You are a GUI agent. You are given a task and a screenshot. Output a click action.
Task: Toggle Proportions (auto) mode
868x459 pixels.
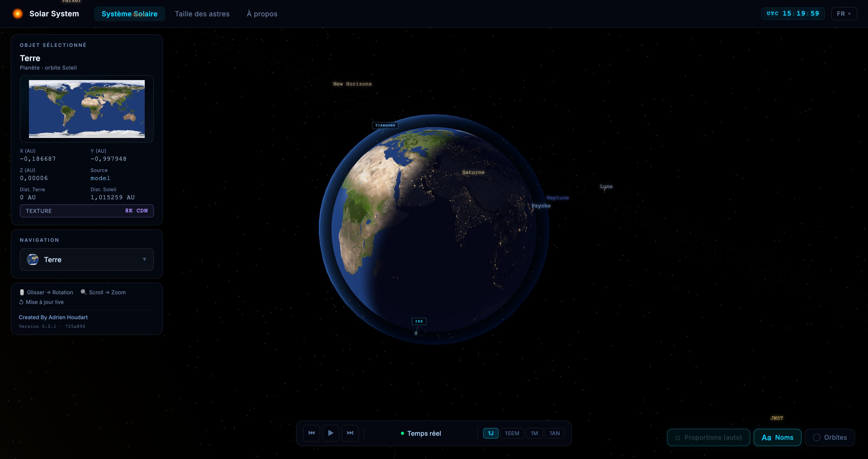pos(709,438)
